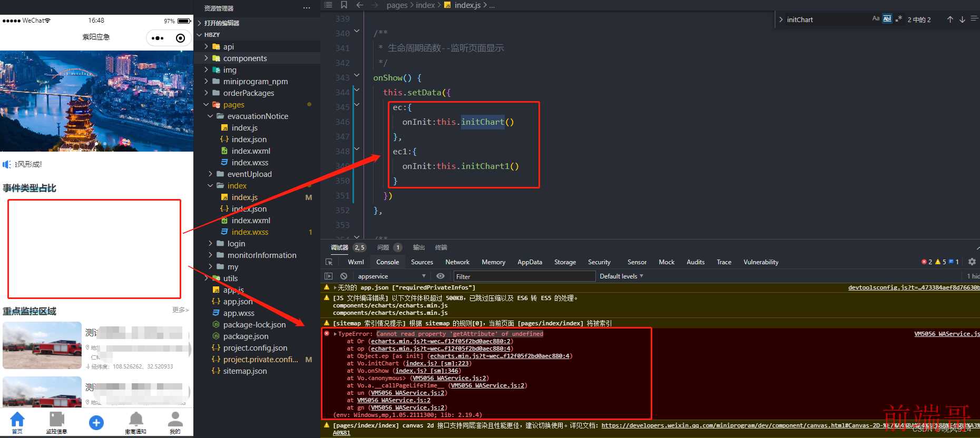Click the initChart search input box
Screen dimensions: 980x438
827,19
